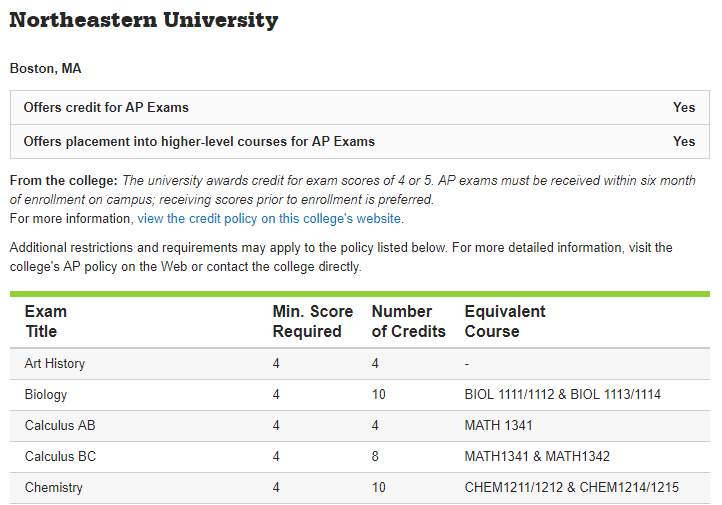The width and height of the screenshot is (722, 505).
Task: Click the 'From the college:' label
Action: pos(64,180)
